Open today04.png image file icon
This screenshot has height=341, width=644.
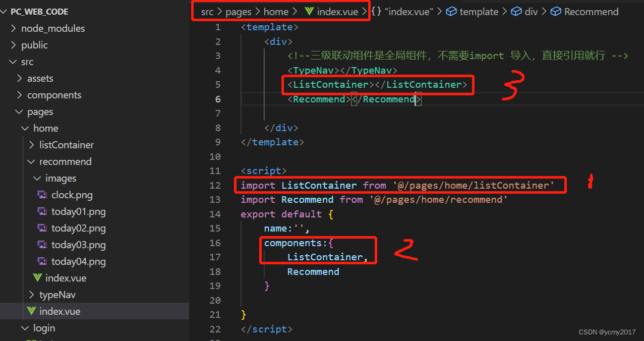43,261
